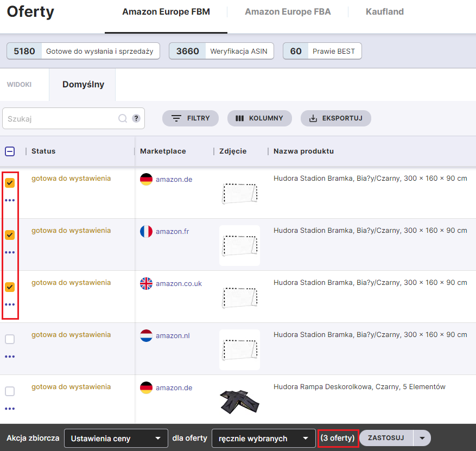This screenshot has height=451, width=476.
Task: Open the ręcznie wybranych offers dropdown
Action: tap(263, 439)
